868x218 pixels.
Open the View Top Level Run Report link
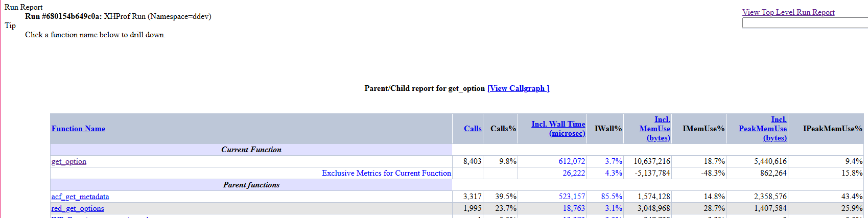tap(788, 12)
